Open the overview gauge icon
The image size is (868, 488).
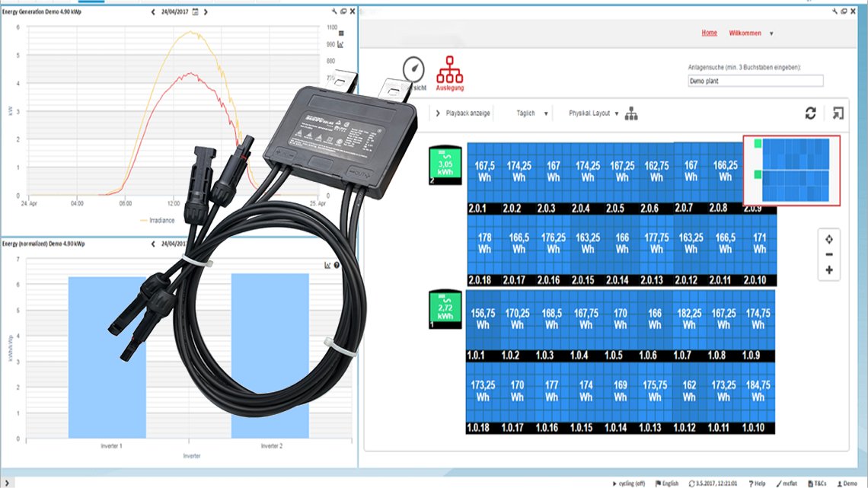(413, 71)
